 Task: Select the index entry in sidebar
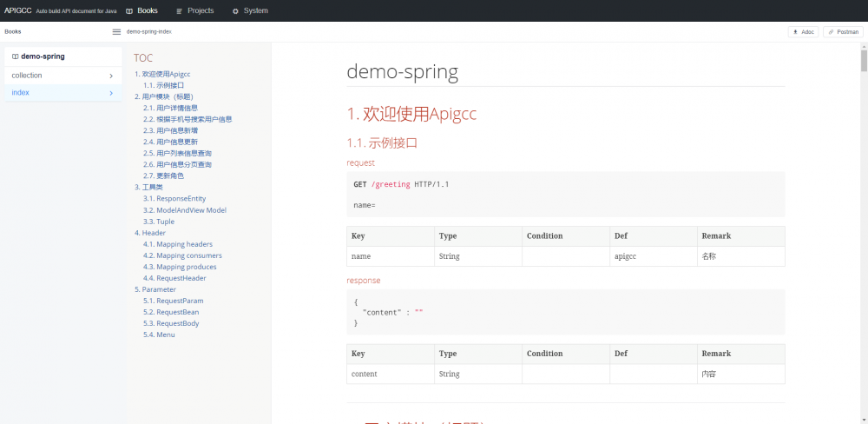(21, 93)
